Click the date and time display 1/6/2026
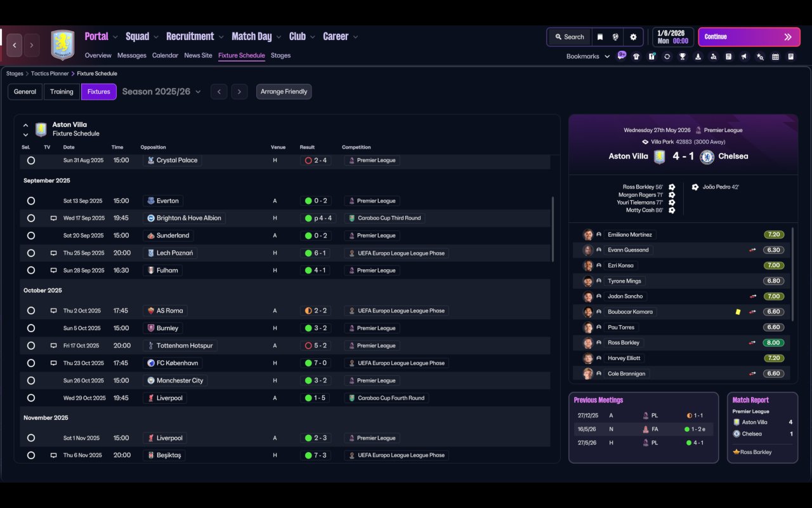Viewport: 812px width, 508px height. (673, 37)
